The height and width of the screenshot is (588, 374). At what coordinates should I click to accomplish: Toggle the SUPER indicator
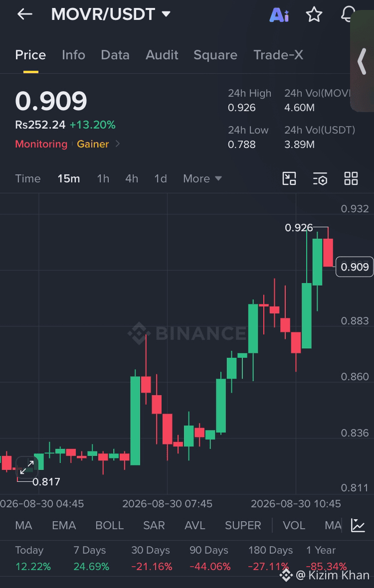[x=243, y=525]
